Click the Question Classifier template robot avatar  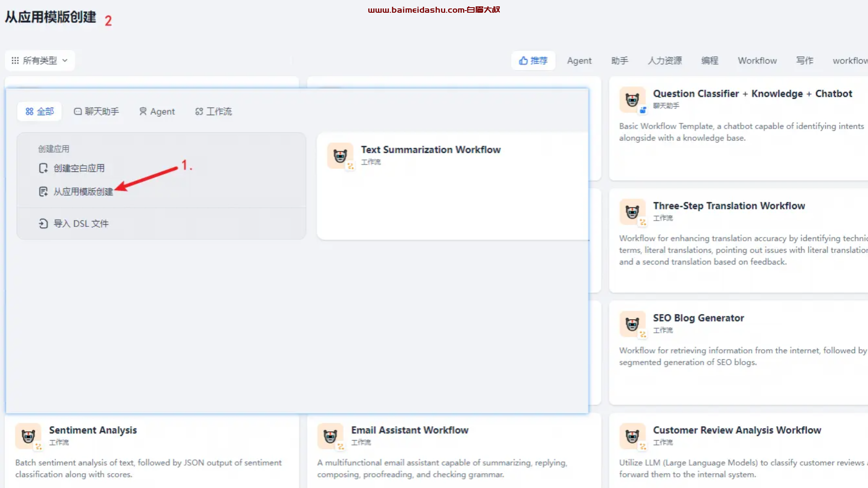632,99
